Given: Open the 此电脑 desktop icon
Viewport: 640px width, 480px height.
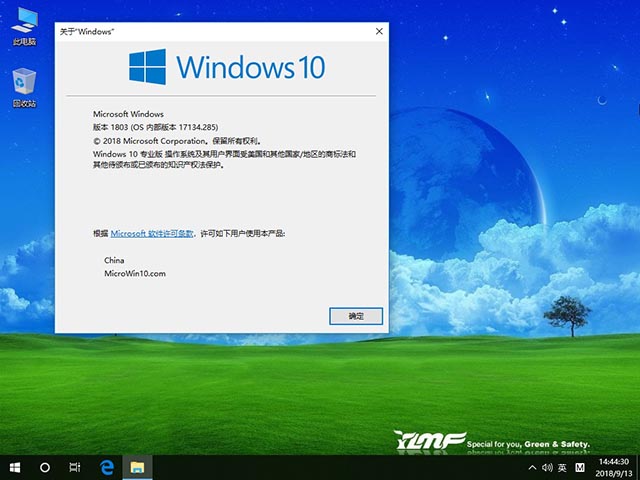Looking at the screenshot, I should click(x=24, y=27).
